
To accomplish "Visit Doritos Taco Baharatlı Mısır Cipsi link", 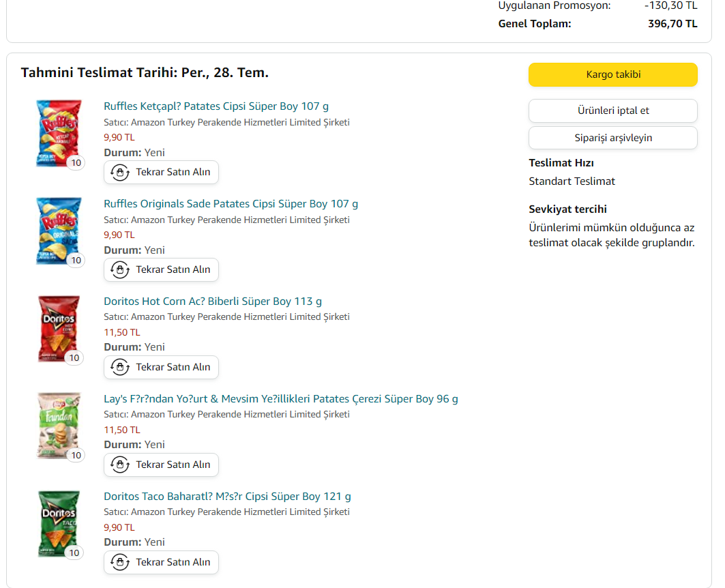I will pos(227,497).
